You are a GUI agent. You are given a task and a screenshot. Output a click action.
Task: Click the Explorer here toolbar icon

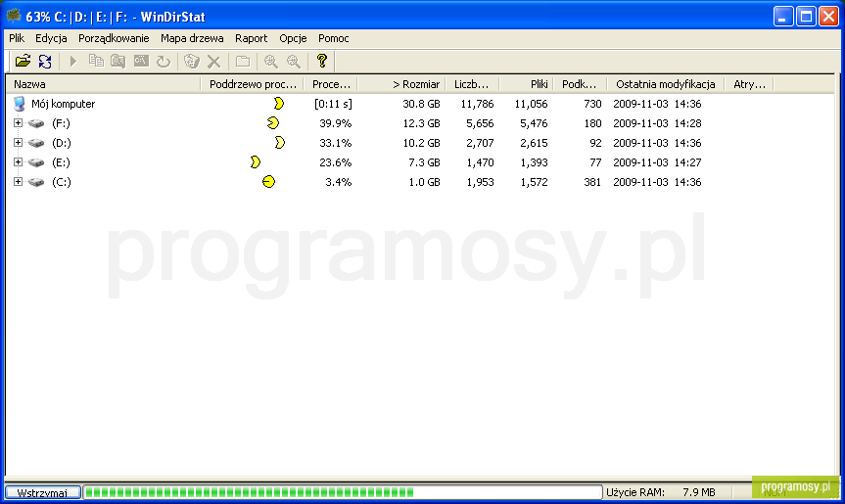118,61
